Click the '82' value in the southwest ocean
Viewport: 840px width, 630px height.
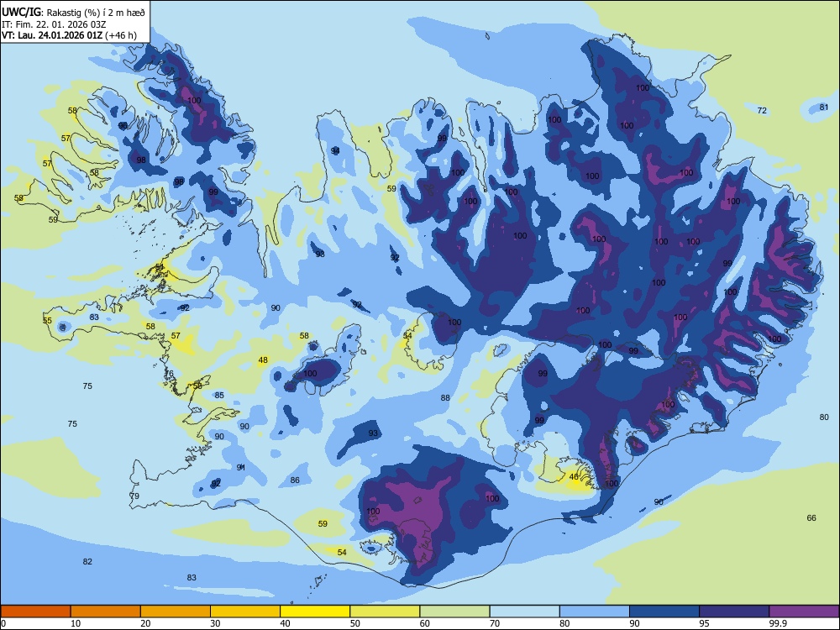tap(87, 561)
